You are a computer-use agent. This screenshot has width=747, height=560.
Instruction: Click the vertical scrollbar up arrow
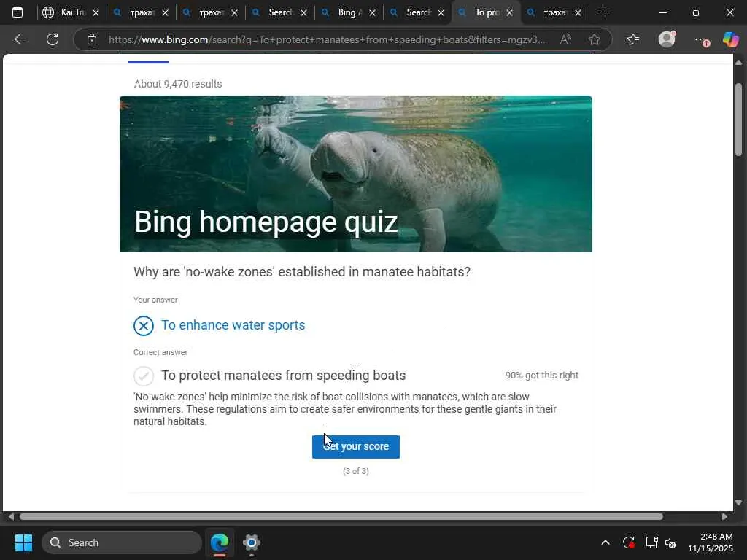coord(738,63)
